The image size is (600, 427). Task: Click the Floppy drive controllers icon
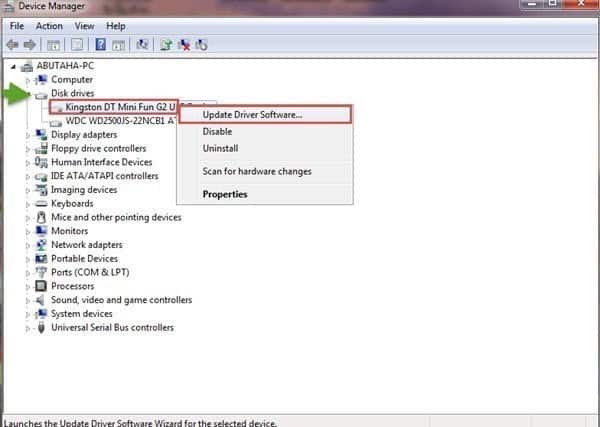pos(41,148)
